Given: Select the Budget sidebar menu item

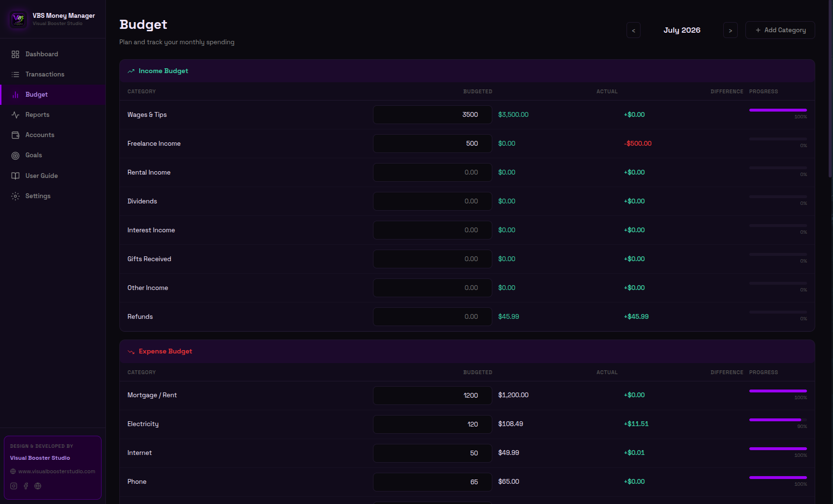Looking at the screenshot, I should [x=53, y=95].
